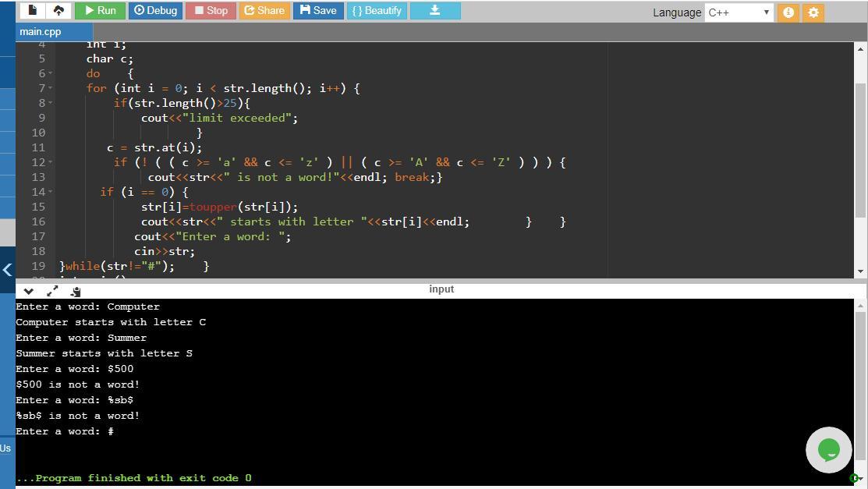Click line number 13 in the gutter

tap(38, 177)
